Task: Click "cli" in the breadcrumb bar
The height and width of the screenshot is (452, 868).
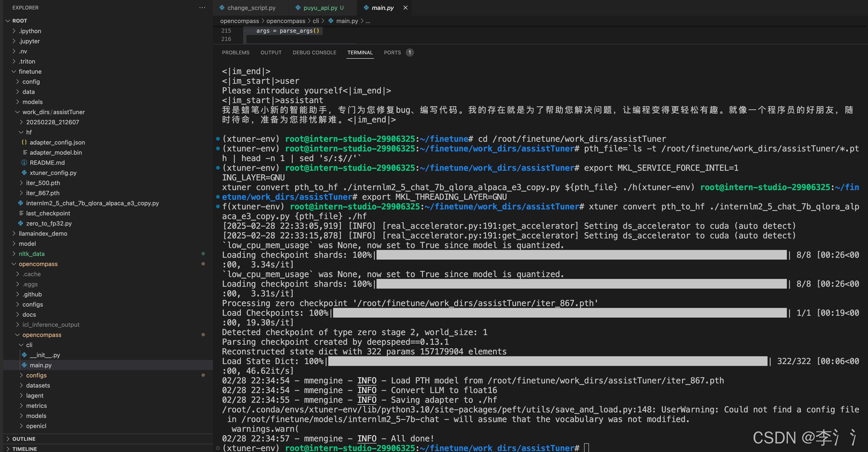Action: [316, 20]
